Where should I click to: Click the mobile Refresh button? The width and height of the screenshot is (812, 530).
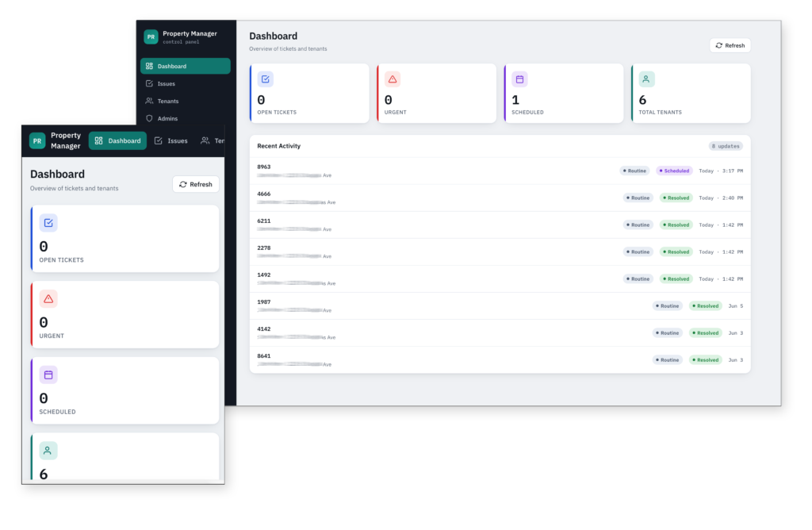coord(196,184)
